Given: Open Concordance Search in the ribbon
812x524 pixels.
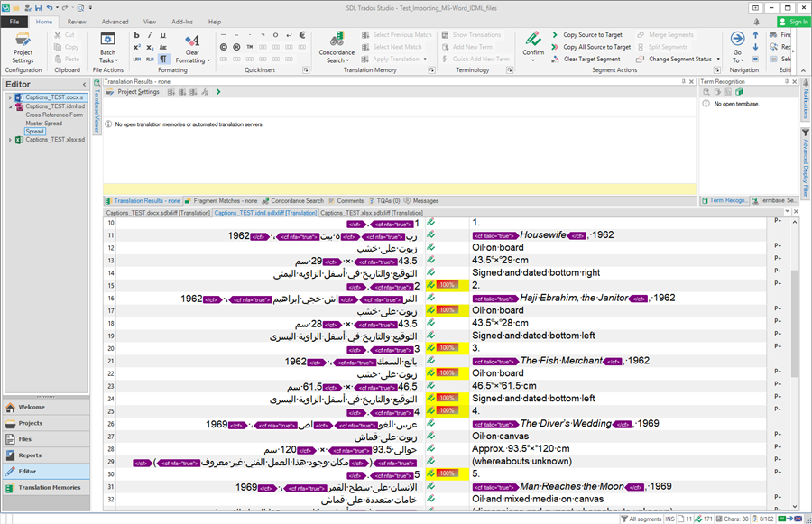Looking at the screenshot, I should [337, 48].
